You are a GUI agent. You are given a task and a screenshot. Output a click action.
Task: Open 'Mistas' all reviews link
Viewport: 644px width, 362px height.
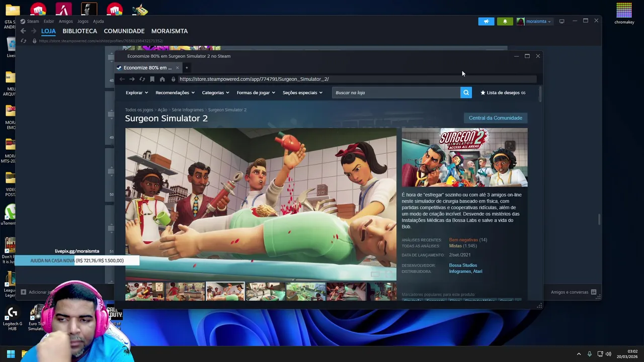pyautogui.click(x=455, y=246)
